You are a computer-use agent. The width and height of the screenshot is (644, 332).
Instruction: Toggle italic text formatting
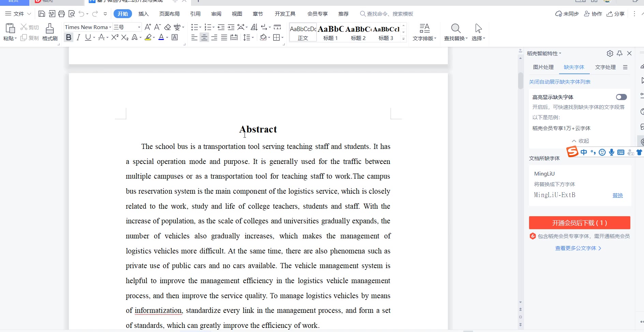point(78,38)
